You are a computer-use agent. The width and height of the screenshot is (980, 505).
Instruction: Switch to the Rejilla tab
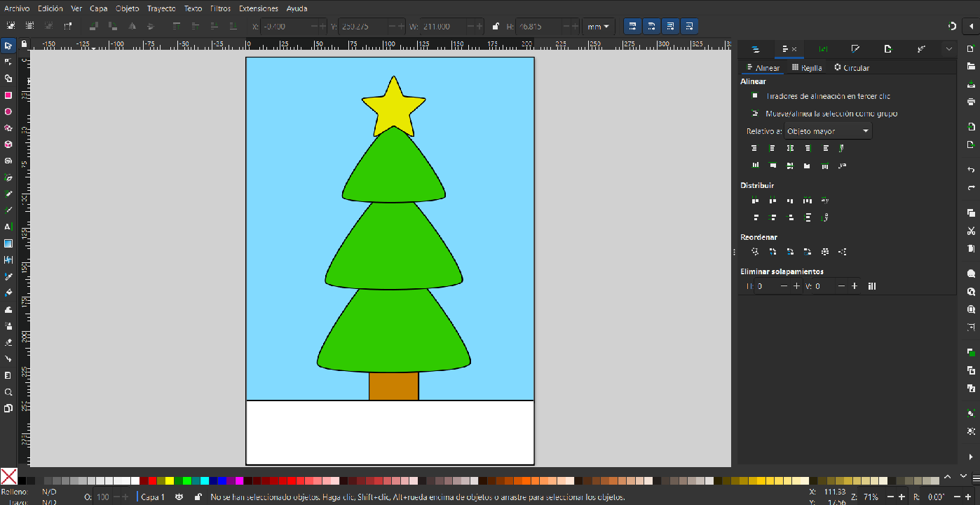click(807, 68)
